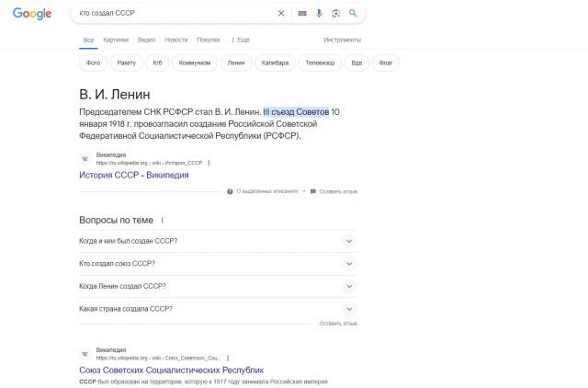This screenshot has width=588, height=388.
Task: Open the Google logo homepage
Action: pos(32,14)
